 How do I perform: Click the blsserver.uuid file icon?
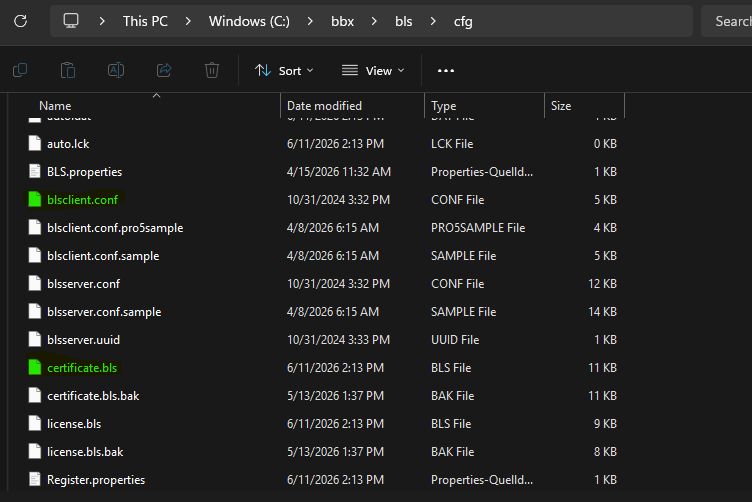click(x=35, y=339)
